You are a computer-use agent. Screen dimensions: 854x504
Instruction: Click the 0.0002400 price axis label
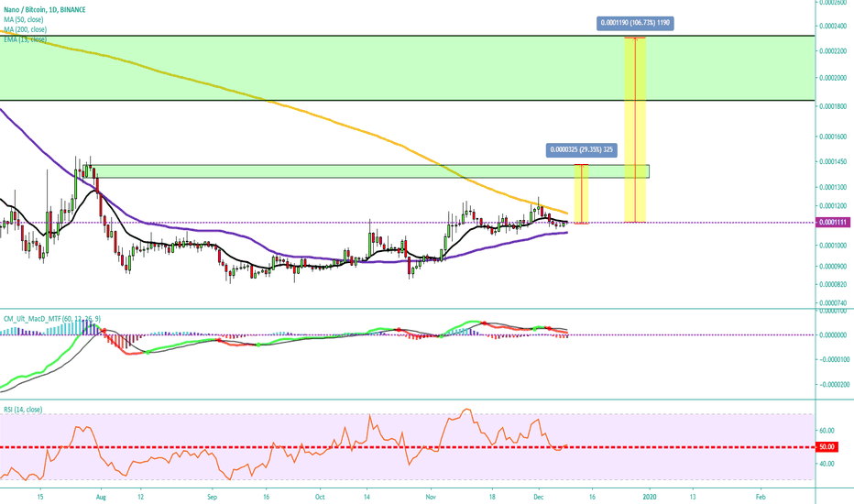pos(833,27)
